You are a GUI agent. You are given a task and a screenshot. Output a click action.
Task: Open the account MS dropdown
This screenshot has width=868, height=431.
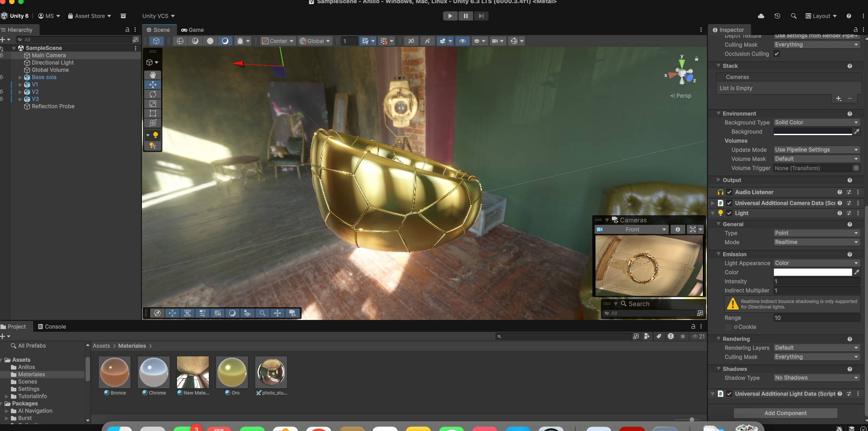tap(49, 16)
